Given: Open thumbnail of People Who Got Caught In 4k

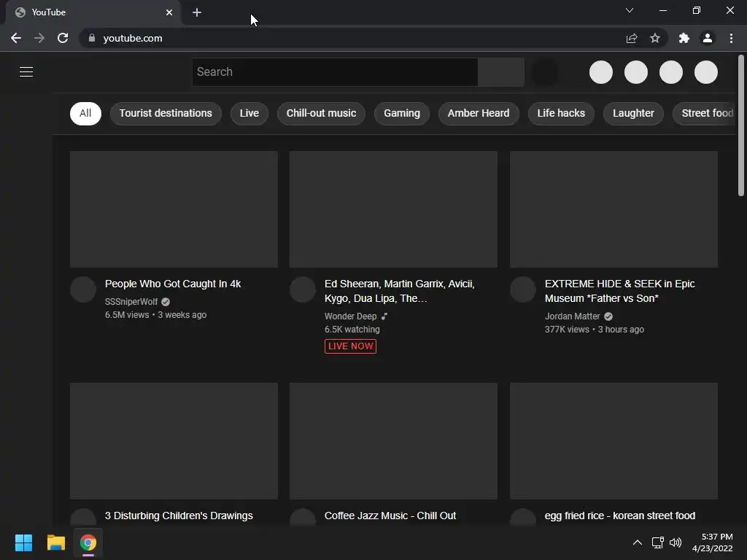Looking at the screenshot, I should pos(174,209).
